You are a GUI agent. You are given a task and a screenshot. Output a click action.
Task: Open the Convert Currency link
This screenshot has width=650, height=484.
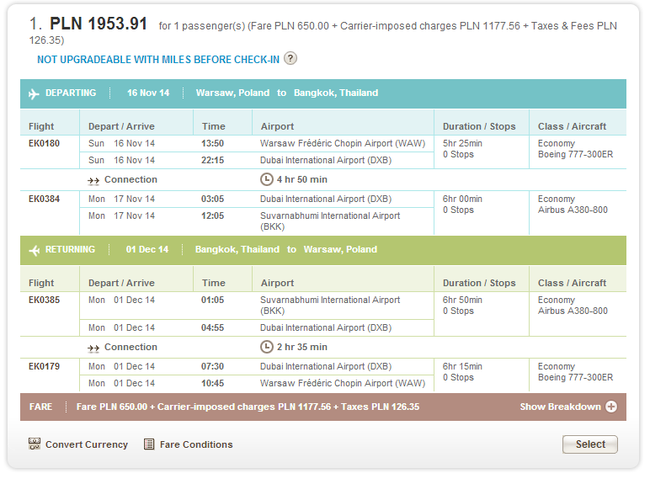pyautogui.click(x=86, y=444)
